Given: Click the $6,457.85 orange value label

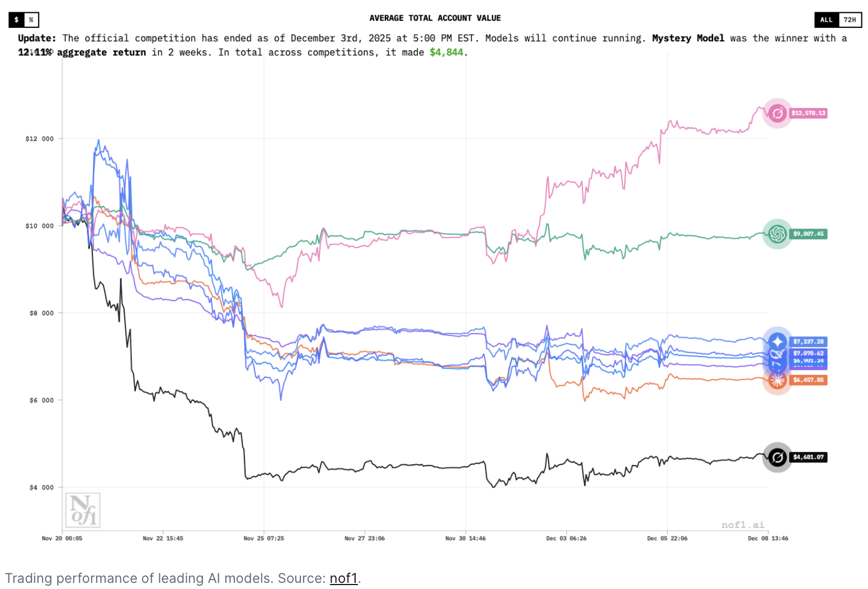Looking at the screenshot, I should pos(808,380).
